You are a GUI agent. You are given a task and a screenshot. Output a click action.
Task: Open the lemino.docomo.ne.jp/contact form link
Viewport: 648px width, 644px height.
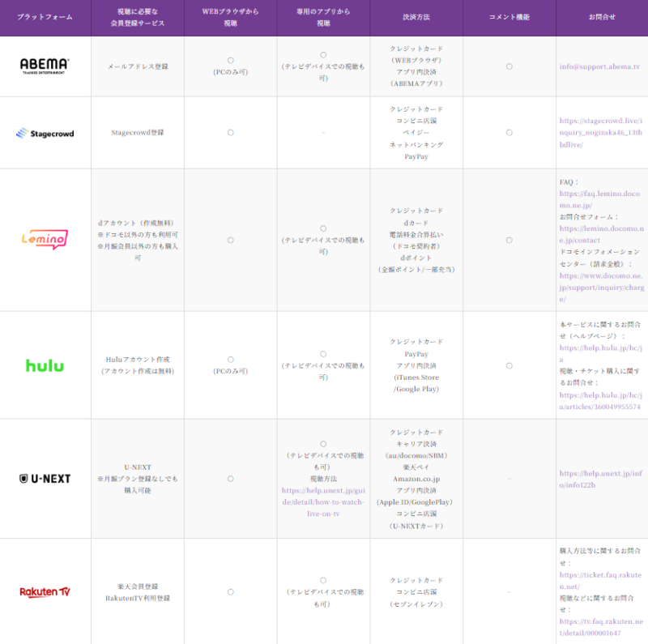[601, 234]
